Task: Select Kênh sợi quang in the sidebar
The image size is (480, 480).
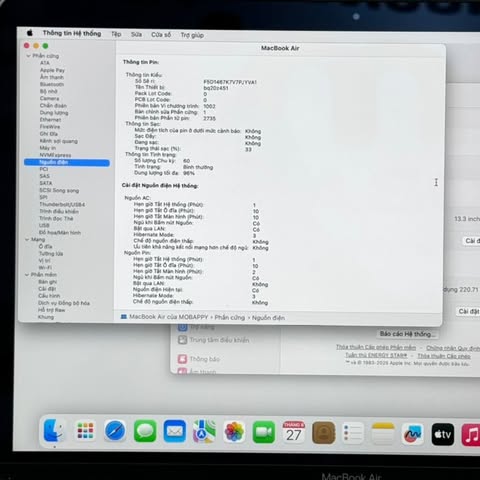Action: pyautogui.click(x=58, y=141)
